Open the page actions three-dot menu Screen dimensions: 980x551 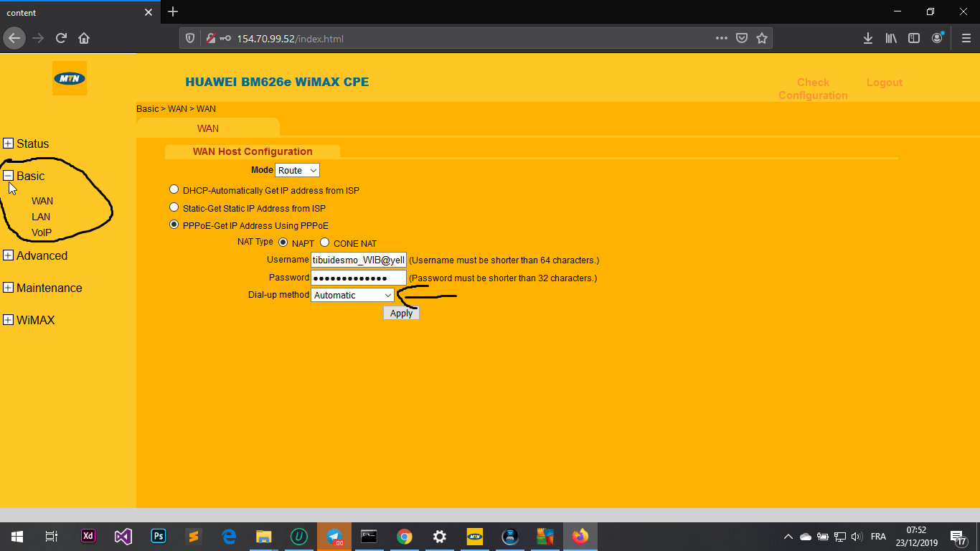pos(722,38)
